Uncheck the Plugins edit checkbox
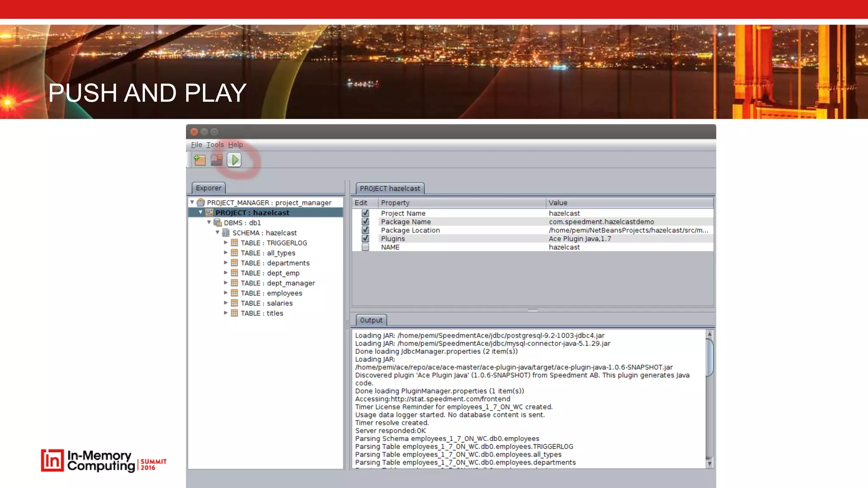Image resolution: width=868 pixels, height=488 pixels. click(365, 238)
